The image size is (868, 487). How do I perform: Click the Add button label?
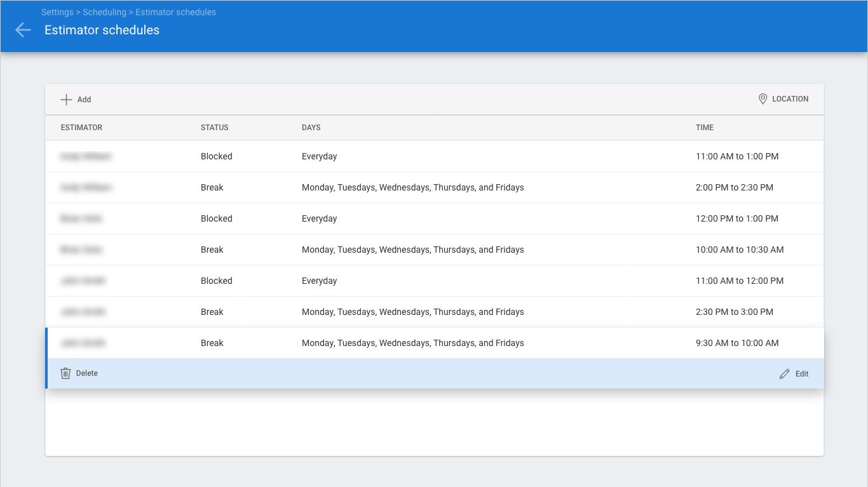[84, 99]
